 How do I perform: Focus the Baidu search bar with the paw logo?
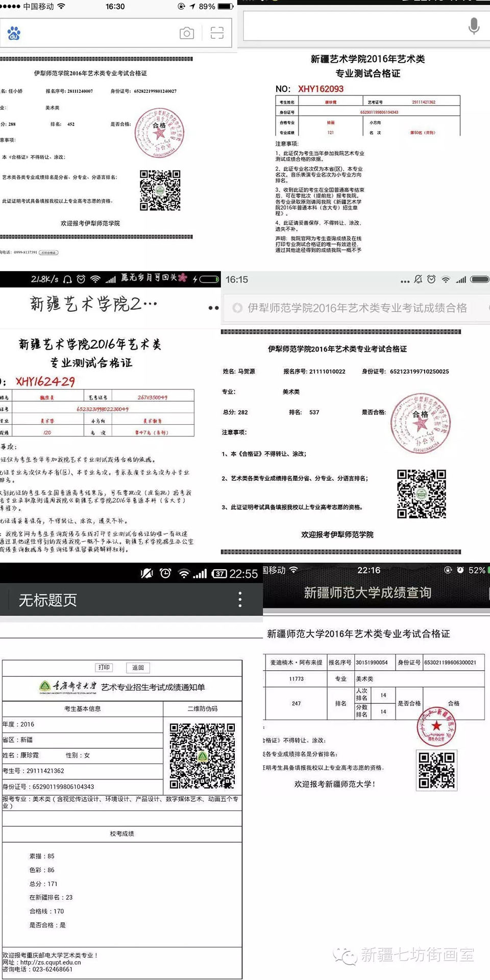click(116, 34)
